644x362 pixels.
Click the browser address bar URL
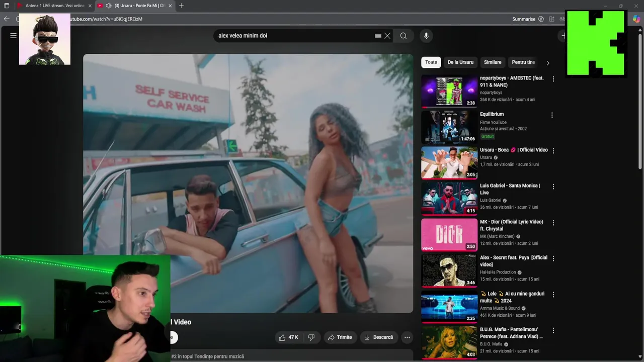106,19
